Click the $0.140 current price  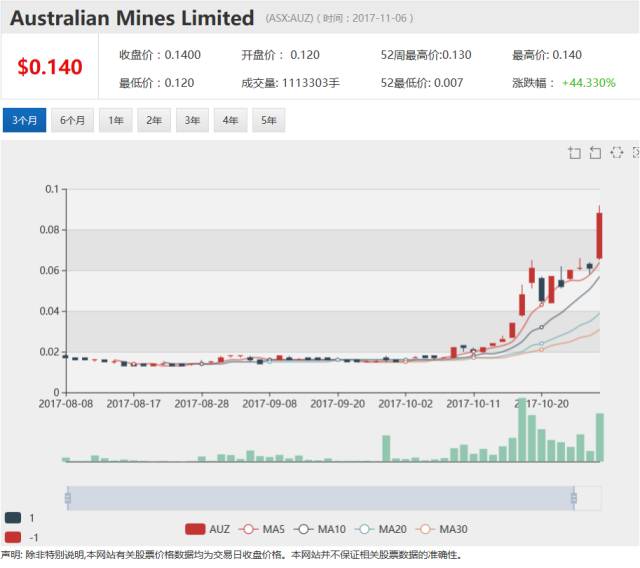pos(50,67)
